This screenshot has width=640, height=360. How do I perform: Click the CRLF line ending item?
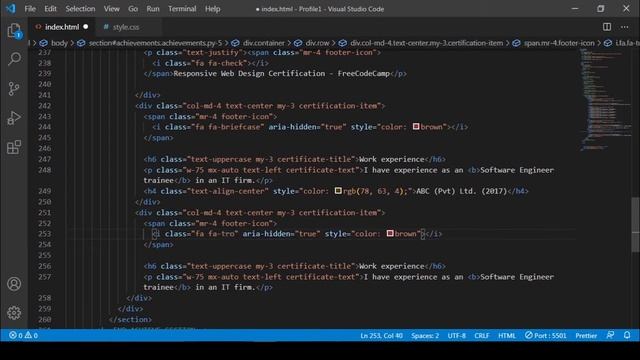482,336
